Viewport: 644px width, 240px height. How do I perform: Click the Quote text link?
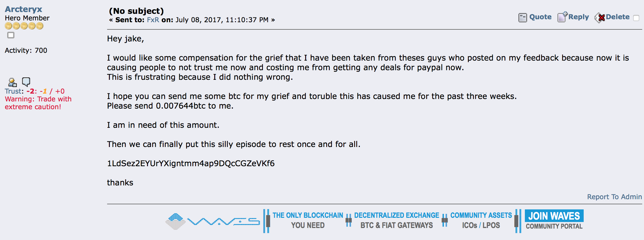tap(540, 17)
